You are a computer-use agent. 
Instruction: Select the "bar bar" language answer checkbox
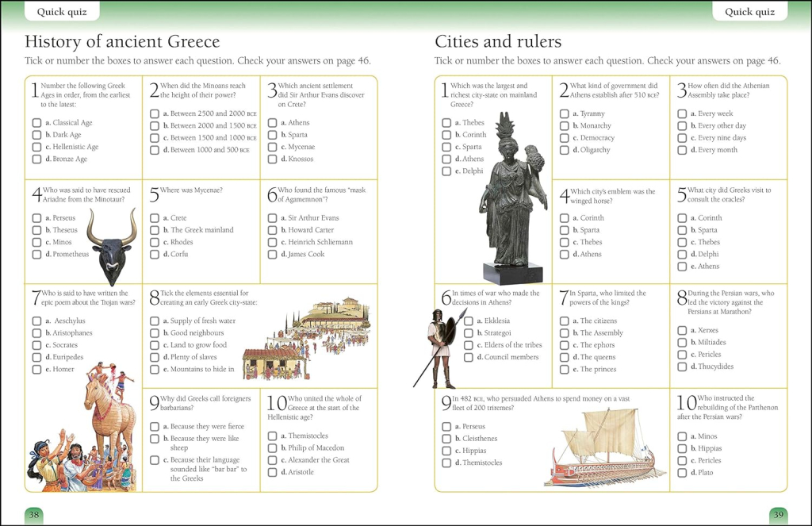pos(155,460)
